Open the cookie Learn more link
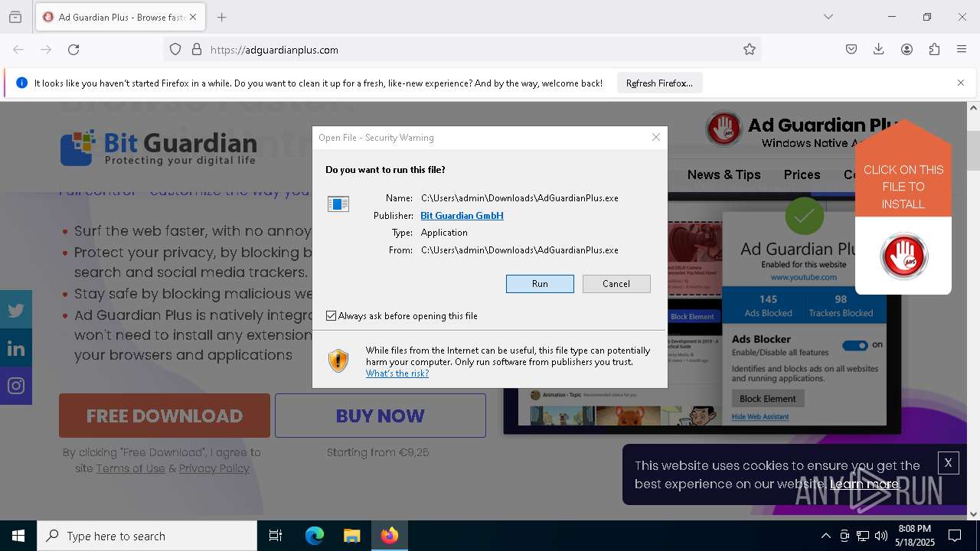Viewport: 980px width, 551px height. 864,484
